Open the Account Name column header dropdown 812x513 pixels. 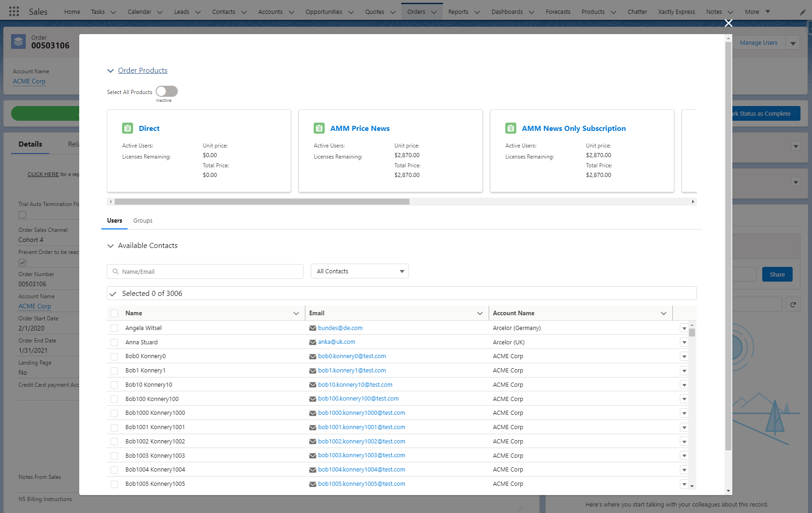click(664, 313)
